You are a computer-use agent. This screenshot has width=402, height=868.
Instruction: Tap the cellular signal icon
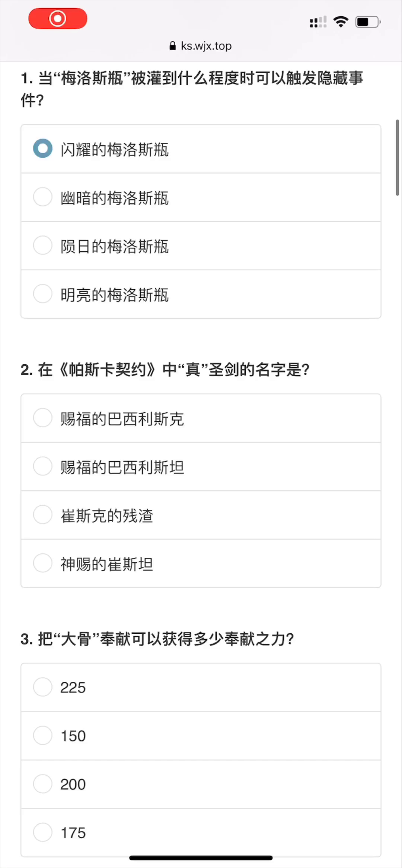point(318,22)
